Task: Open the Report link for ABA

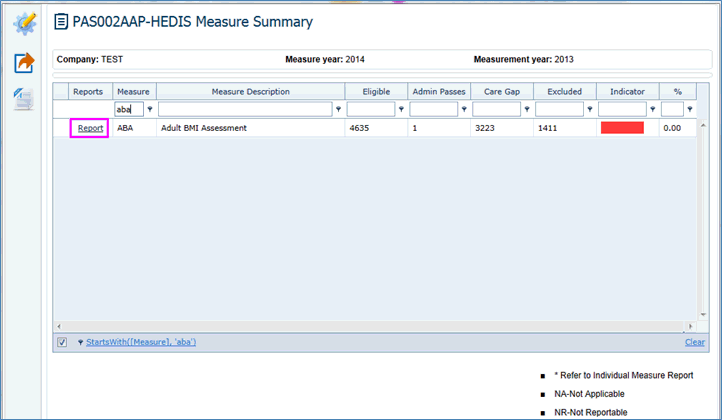Action: pos(90,128)
